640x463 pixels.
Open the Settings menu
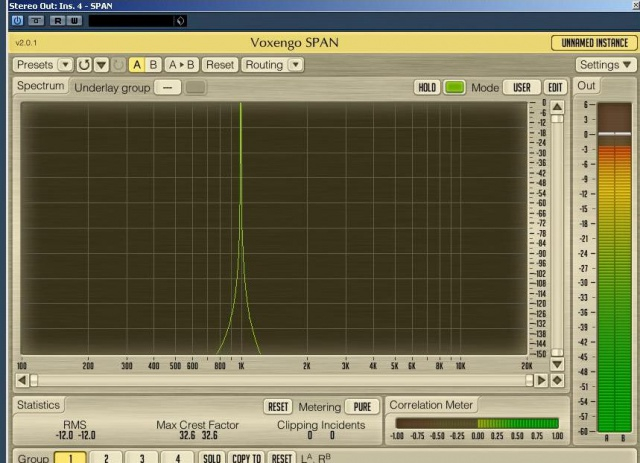[x=606, y=65]
